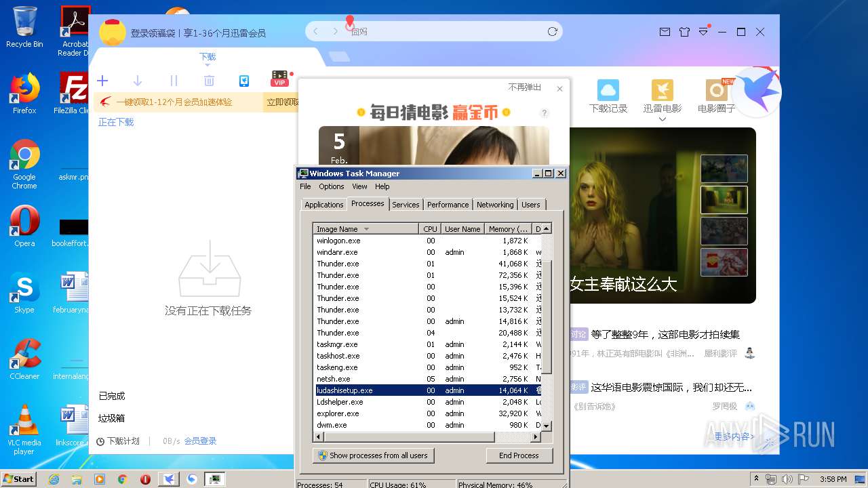The height and width of the screenshot is (488, 868).
Task: Open Opera from the taskbar
Action: [145, 479]
